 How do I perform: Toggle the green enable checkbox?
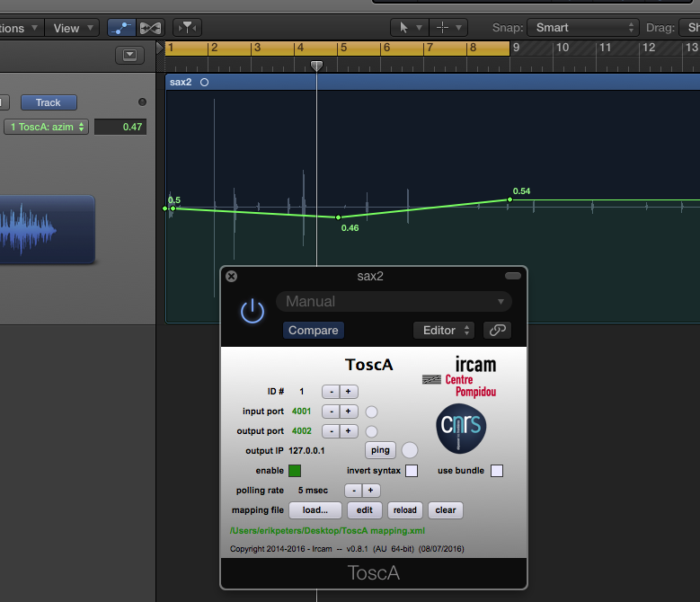(295, 470)
